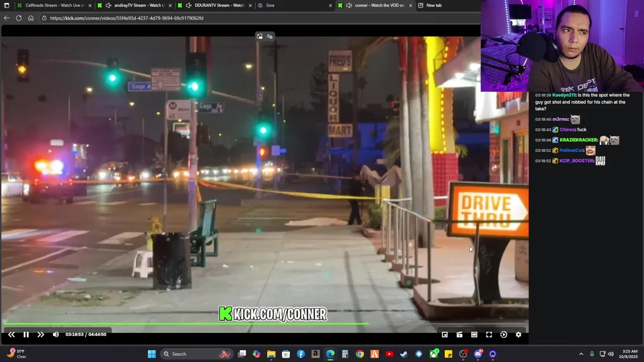
Task: Open File Explorer from the taskbar
Action: pyautogui.click(x=271, y=354)
